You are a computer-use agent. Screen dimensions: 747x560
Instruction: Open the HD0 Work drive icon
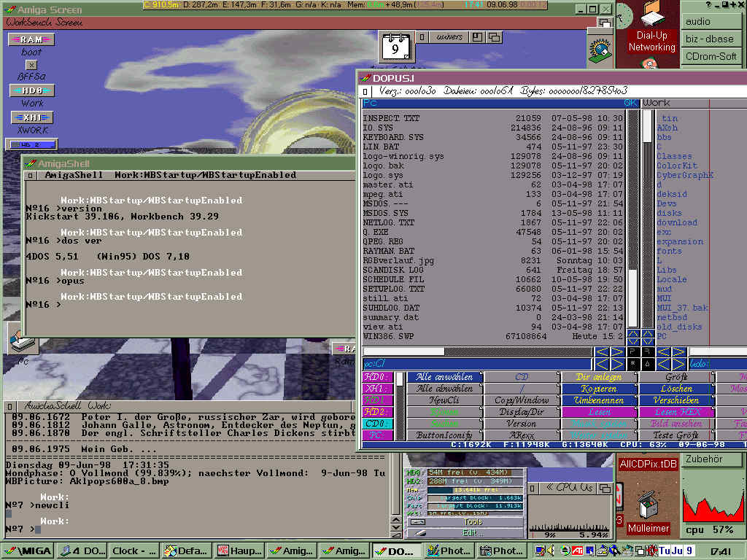[31, 91]
